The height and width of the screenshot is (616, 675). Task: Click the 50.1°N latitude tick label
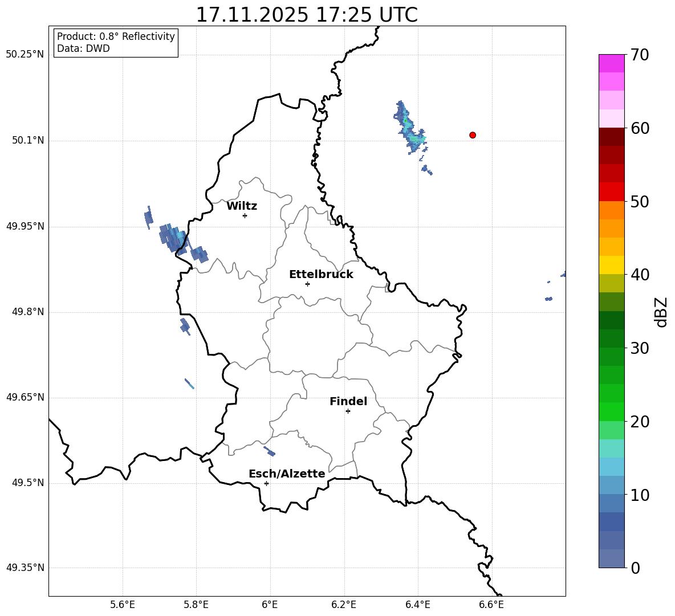click(28, 140)
